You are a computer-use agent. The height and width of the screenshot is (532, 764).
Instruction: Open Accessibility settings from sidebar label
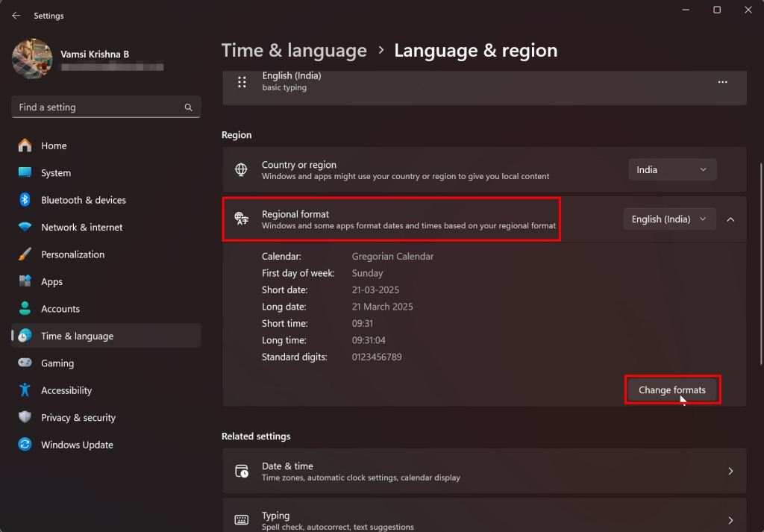(x=66, y=391)
